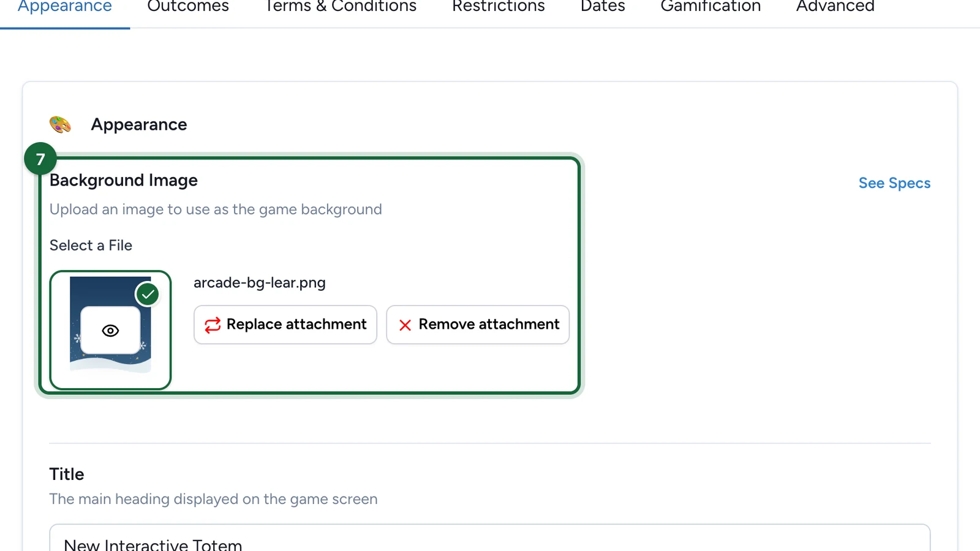Click the arcade background image thumbnail
Image resolution: width=980 pixels, height=551 pixels.
click(x=110, y=330)
